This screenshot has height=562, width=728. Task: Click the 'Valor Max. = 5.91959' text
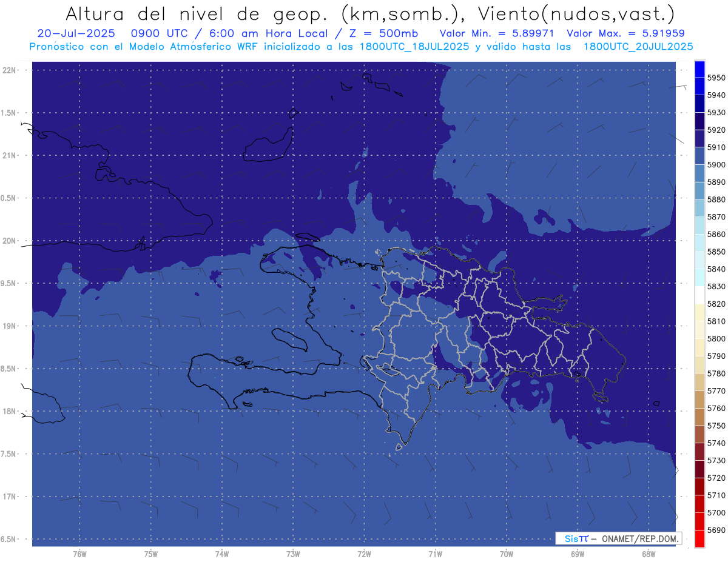(x=626, y=33)
